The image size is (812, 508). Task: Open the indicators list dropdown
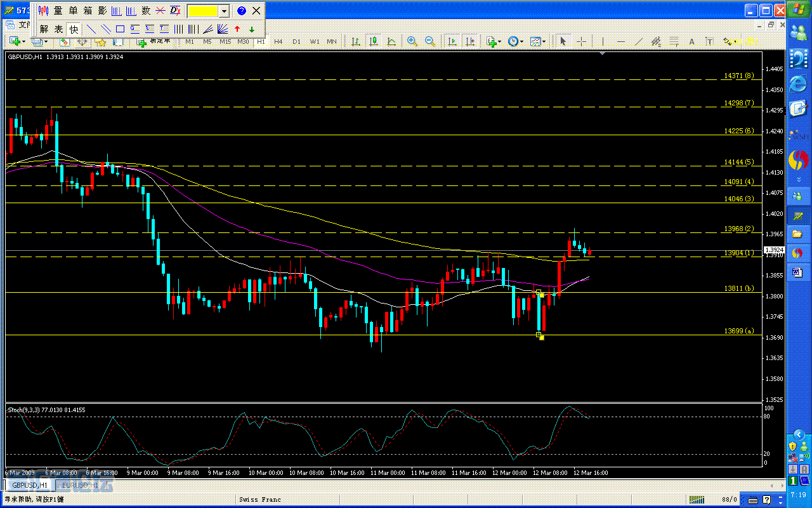pos(494,42)
